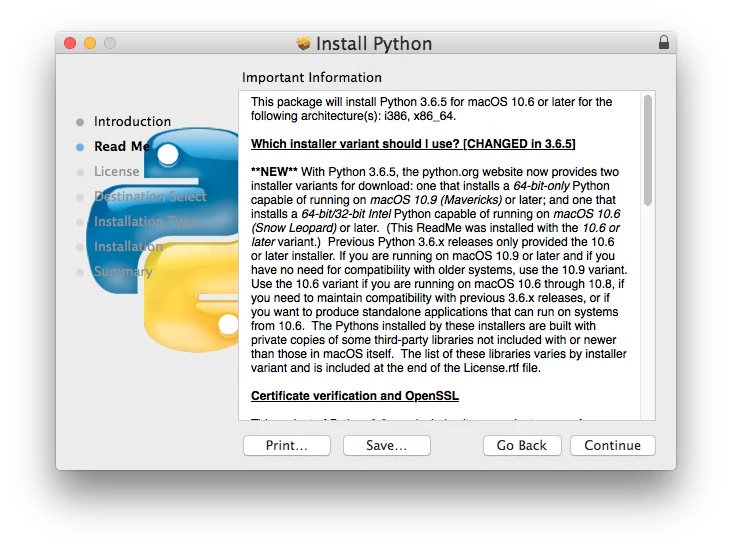Click heading 'Certificate verification and OpenSSL'
732x550 pixels.
[355, 396]
